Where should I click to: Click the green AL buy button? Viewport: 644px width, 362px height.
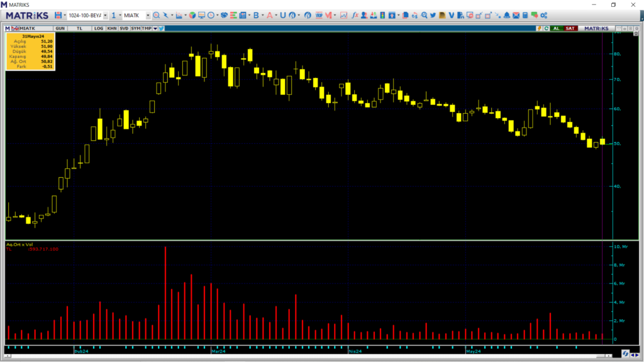point(557,28)
